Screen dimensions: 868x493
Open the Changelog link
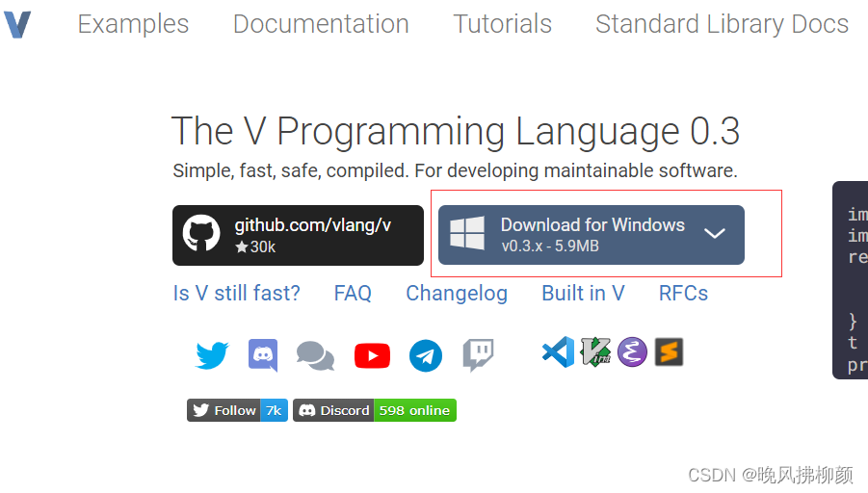(457, 294)
